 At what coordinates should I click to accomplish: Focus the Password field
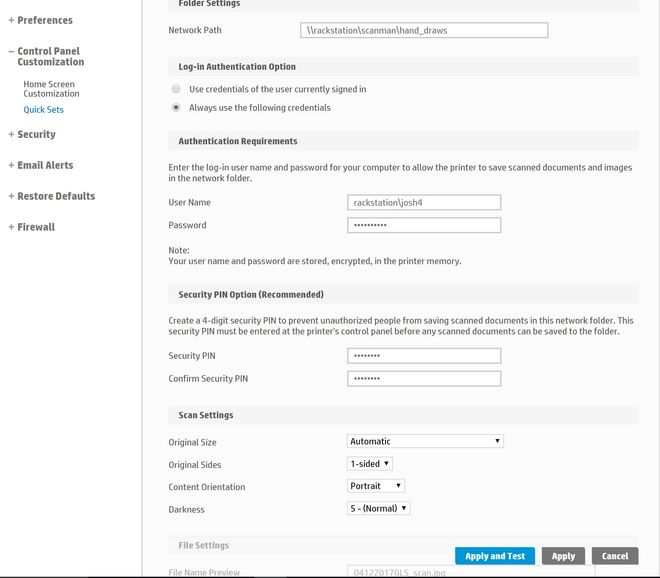point(424,225)
